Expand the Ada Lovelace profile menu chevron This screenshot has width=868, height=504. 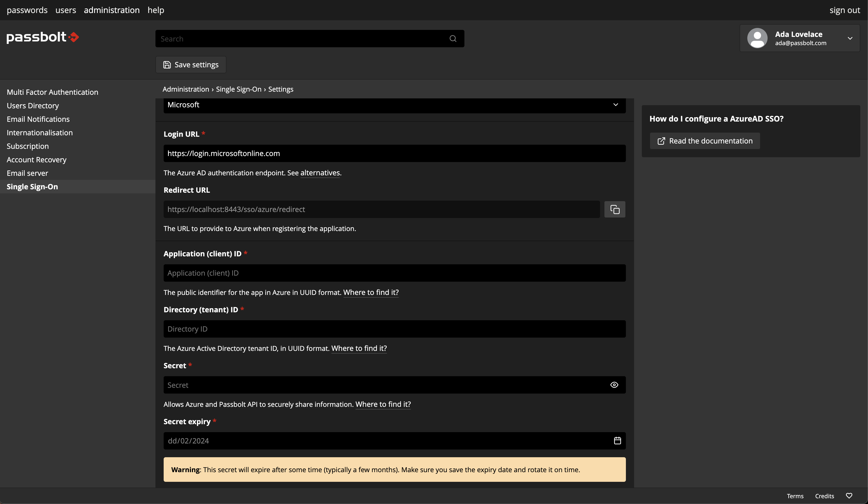coord(850,38)
